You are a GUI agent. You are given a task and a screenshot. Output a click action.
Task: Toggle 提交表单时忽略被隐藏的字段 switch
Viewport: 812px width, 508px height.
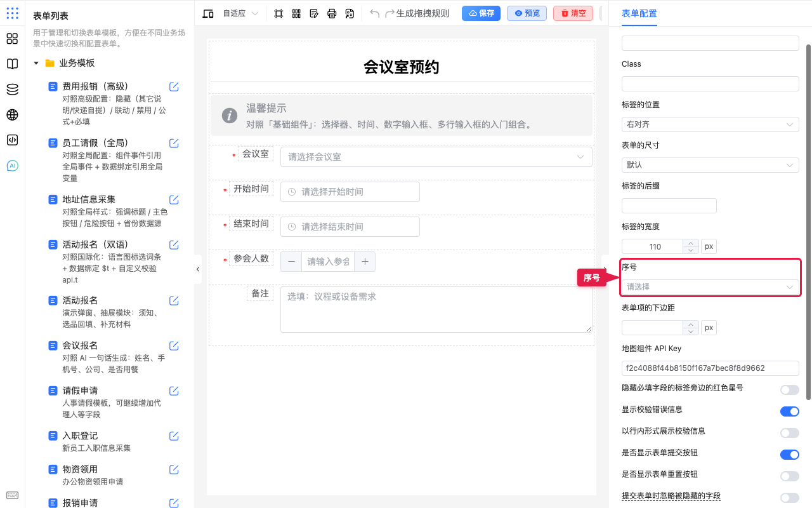(x=790, y=498)
